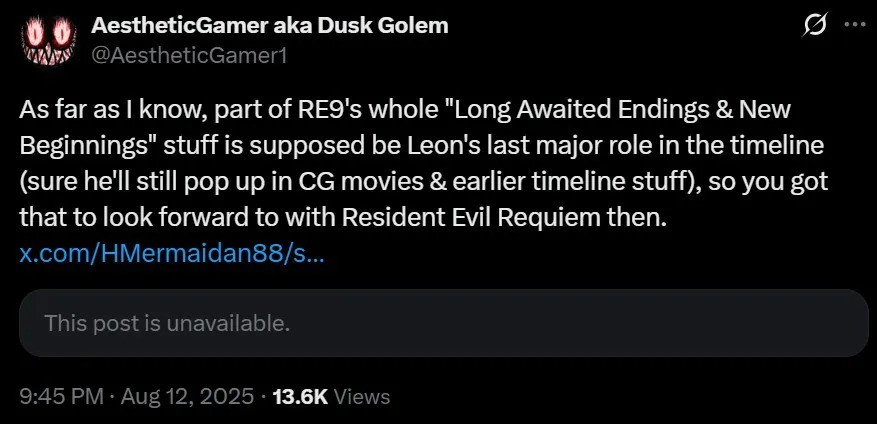
Task: Open the 13.6K view count
Action: 301,397
